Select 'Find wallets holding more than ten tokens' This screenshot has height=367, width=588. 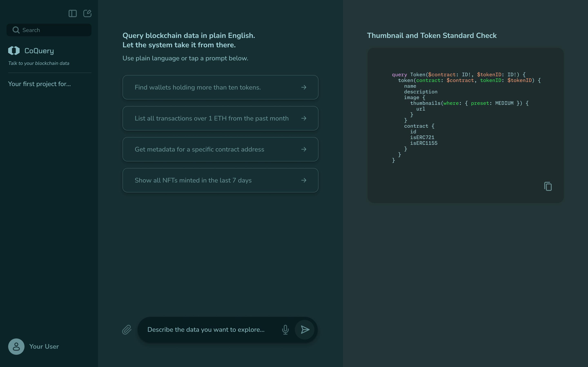click(198, 87)
